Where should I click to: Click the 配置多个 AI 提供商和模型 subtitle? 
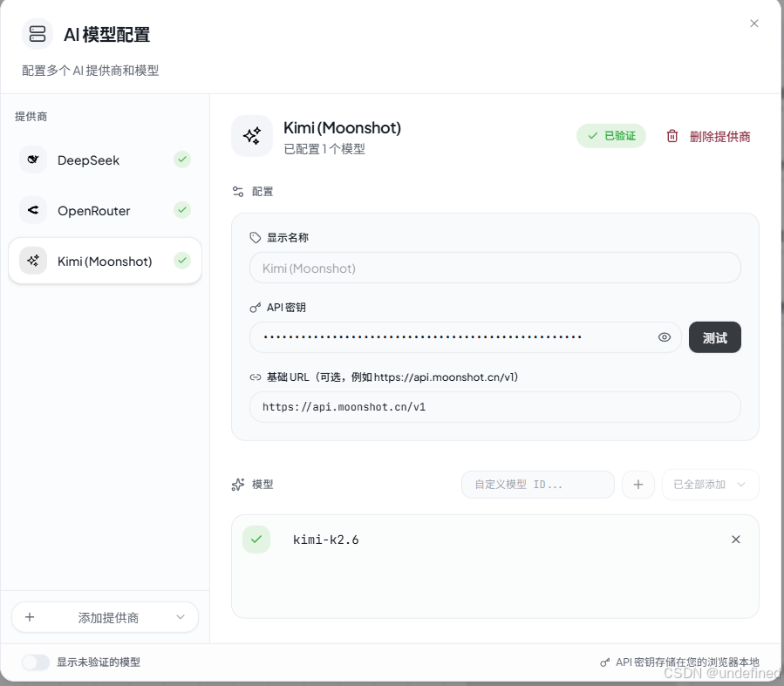91,71
